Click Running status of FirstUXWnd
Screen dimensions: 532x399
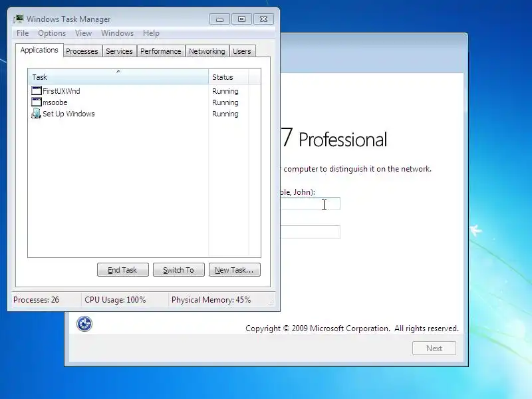point(225,91)
